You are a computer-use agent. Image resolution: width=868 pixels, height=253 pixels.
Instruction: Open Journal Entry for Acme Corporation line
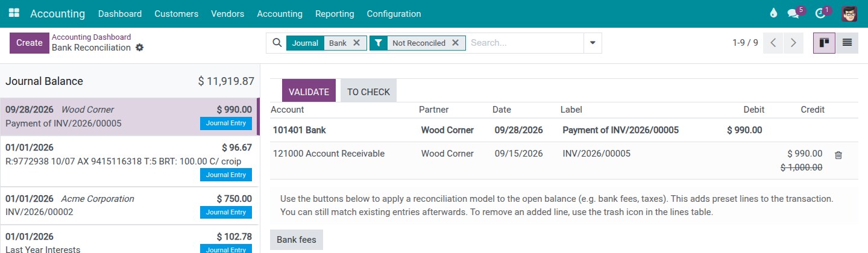click(x=226, y=212)
